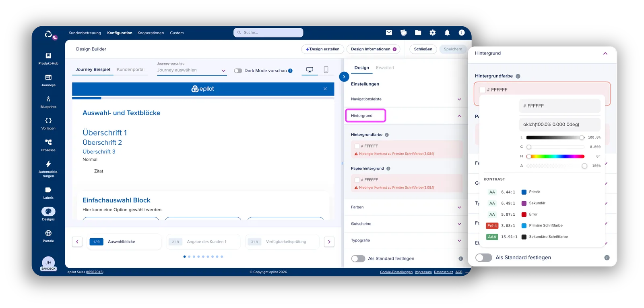Open Blueprints in the sidebar
The image size is (644, 308).
click(x=48, y=102)
